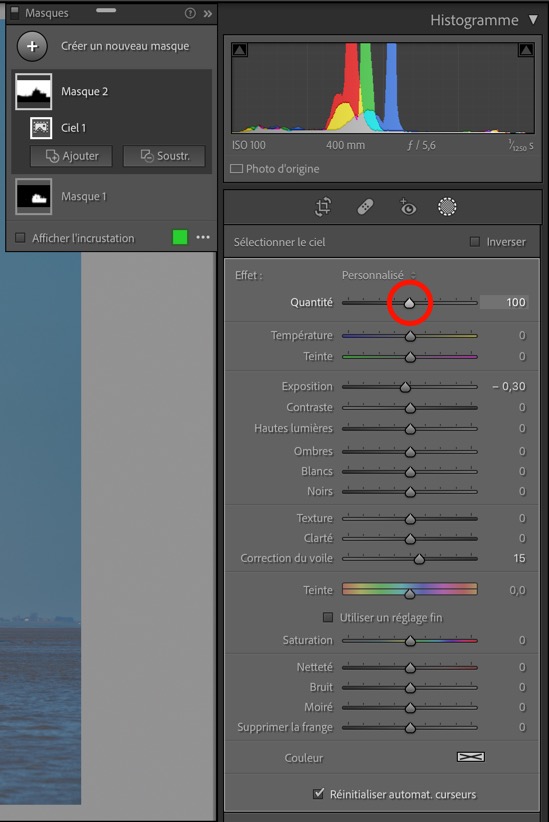This screenshot has height=822, width=549.
Task: Select the Masking circle tool icon
Action: tap(447, 207)
